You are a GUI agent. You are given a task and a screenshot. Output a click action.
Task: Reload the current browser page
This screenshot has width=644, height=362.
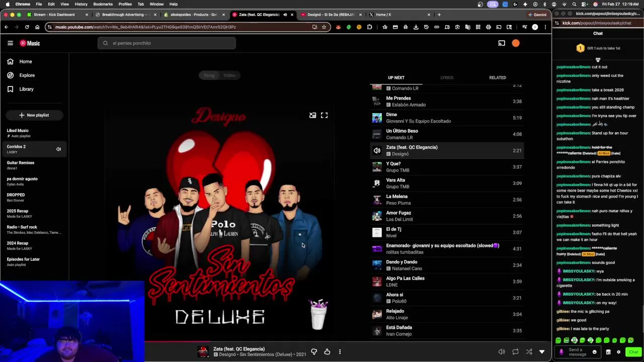coord(27,27)
